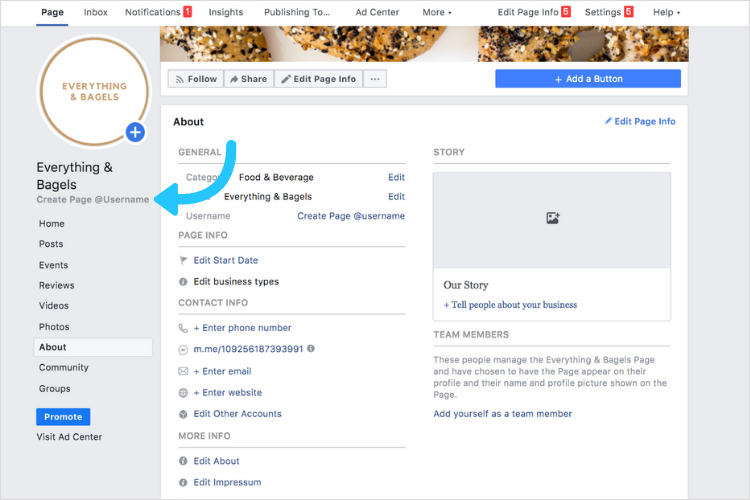Click the cube icon beside Edit Other Accounts
The width and height of the screenshot is (750, 500).
pos(183,414)
